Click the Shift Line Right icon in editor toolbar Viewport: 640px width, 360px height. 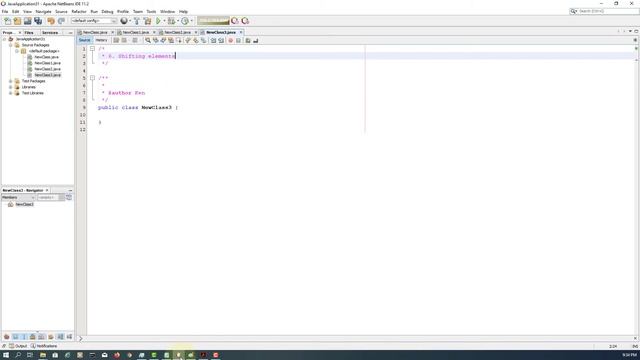pyautogui.click(x=221, y=40)
